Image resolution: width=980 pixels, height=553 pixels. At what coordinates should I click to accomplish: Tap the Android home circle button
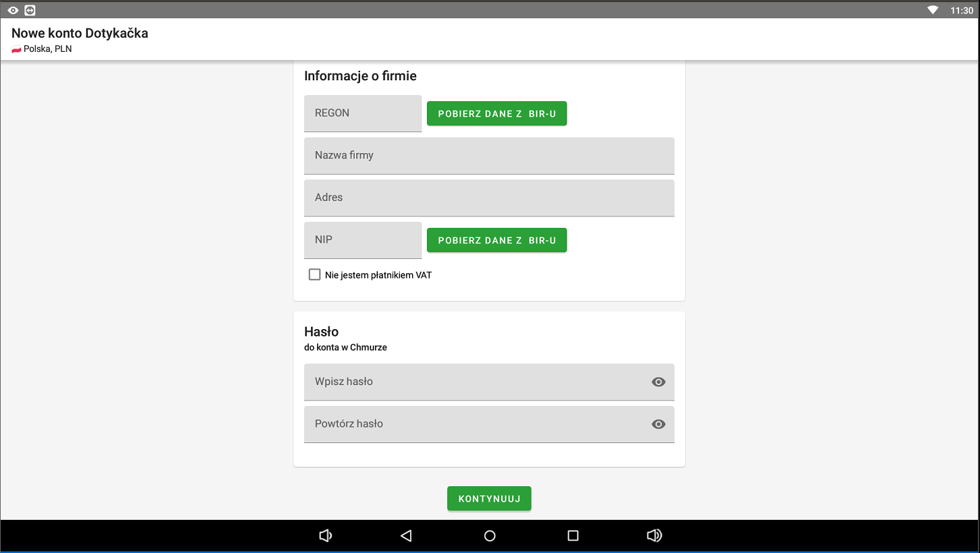coord(490,535)
